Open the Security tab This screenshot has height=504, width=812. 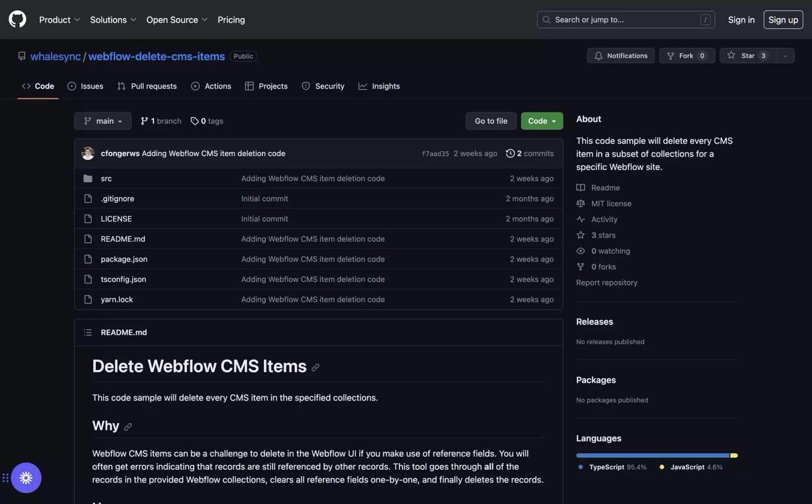tap(323, 86)
